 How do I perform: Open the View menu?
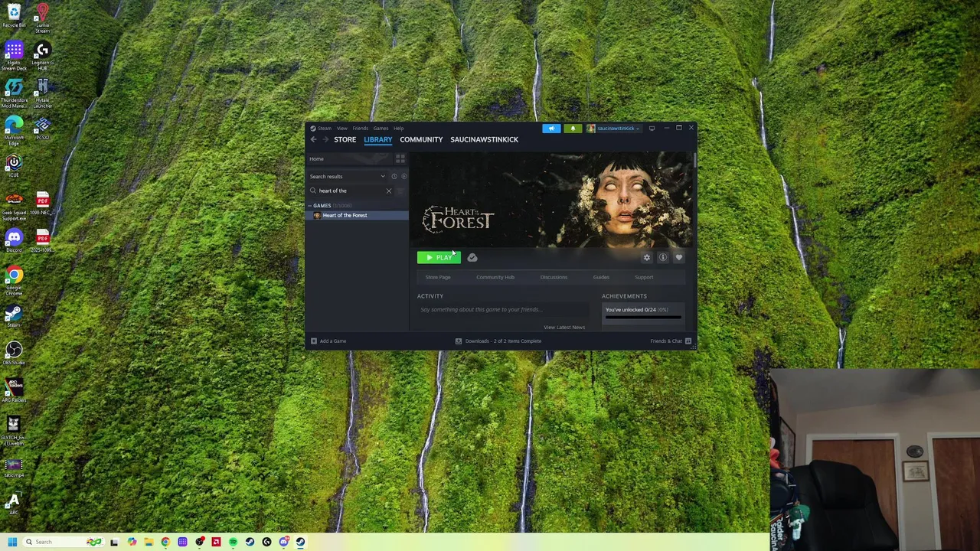click(342, 129)
